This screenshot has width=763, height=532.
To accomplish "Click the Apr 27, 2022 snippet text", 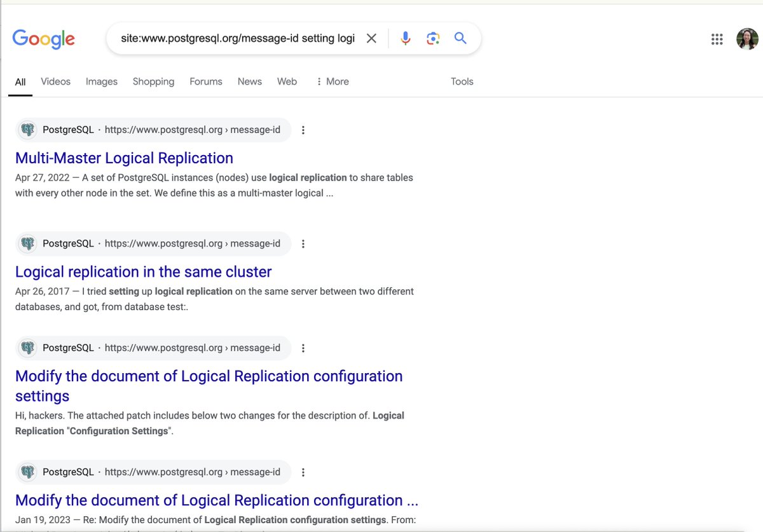I will pyautogui.click(x=214, y=185).
